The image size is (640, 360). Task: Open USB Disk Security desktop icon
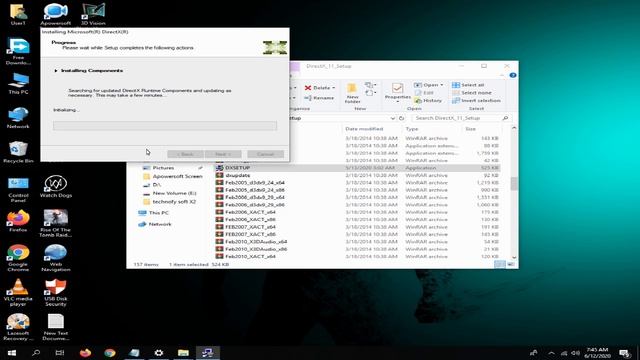[56, 292]
